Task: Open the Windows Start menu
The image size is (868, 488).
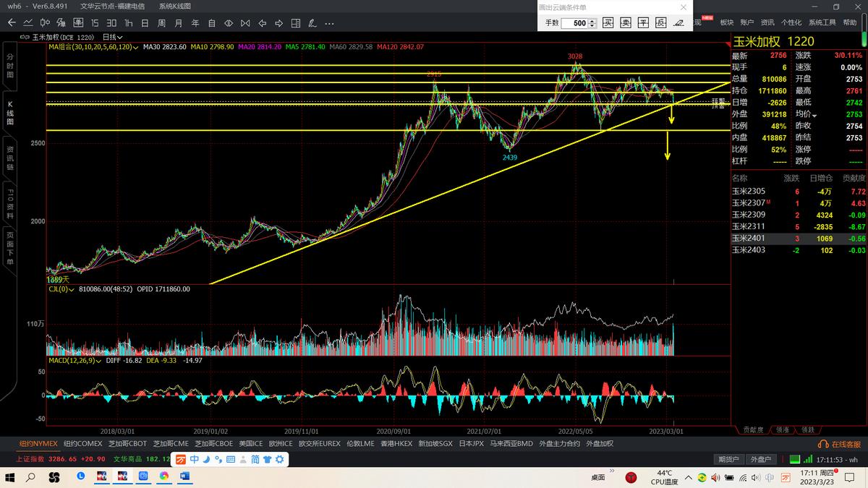Action: click(x=10, y=477)
